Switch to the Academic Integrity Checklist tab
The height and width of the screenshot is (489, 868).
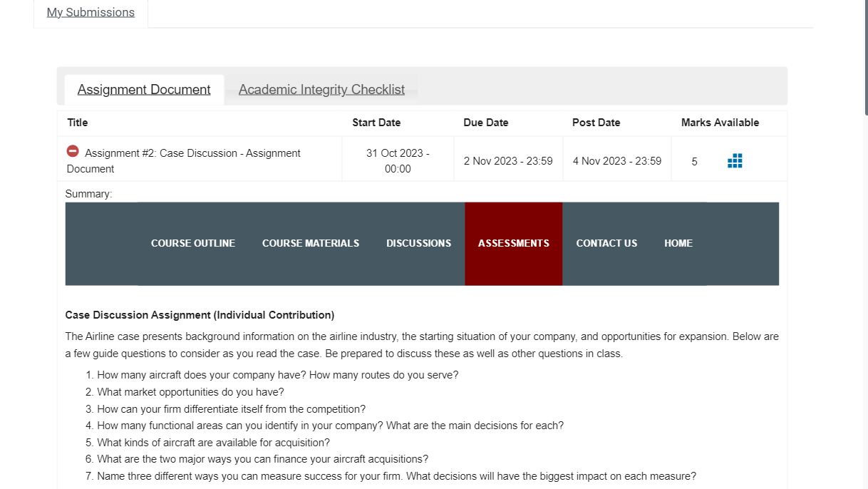tap(321, 89)
